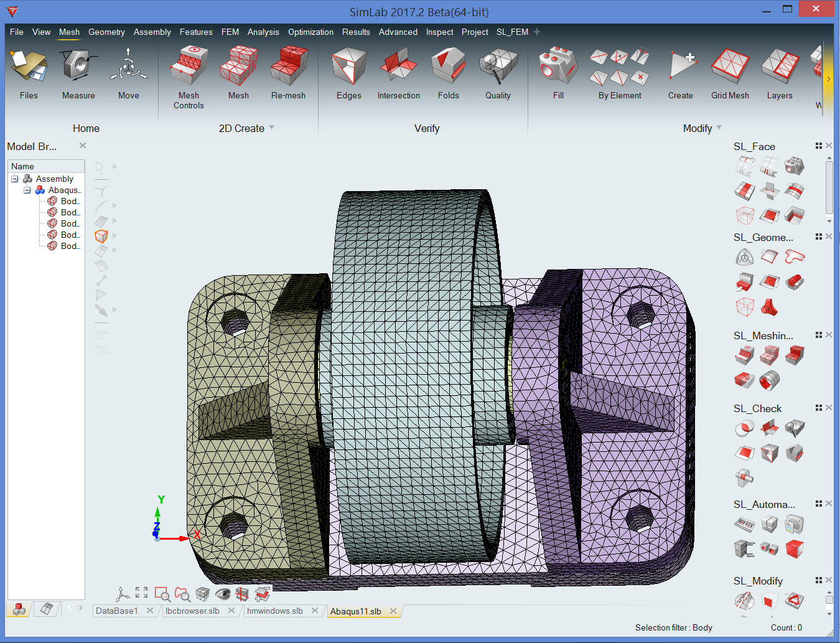Click the zoom-to-window rectangle icon
This screenshot has height=643, width=840.
162,594
